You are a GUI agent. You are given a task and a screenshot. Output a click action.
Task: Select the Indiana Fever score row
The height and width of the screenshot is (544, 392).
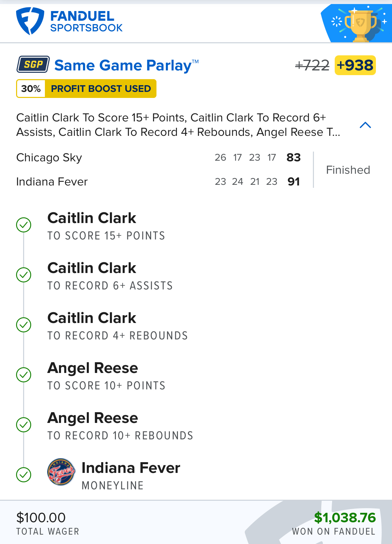[x=157, y=182]
